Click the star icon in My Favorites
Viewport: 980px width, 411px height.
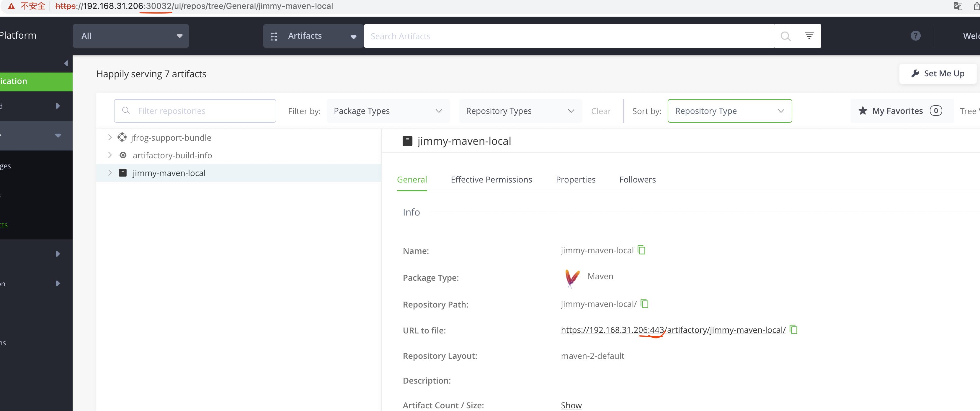(863, 111)
